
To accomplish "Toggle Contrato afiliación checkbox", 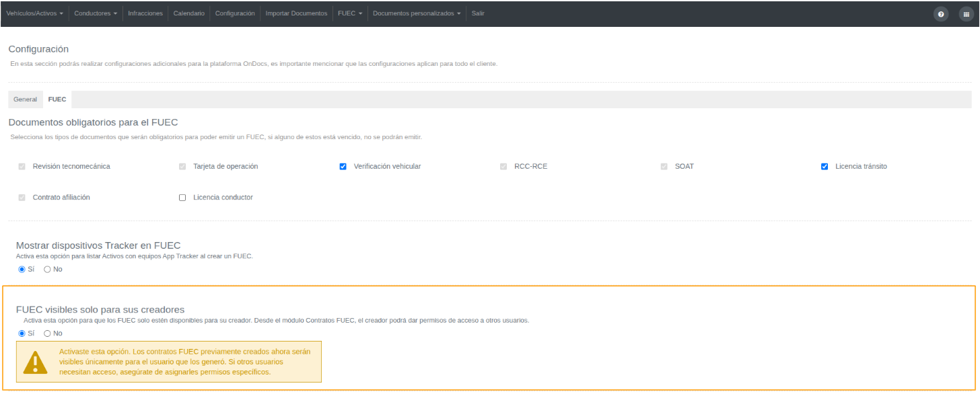I will pos(22,198).
